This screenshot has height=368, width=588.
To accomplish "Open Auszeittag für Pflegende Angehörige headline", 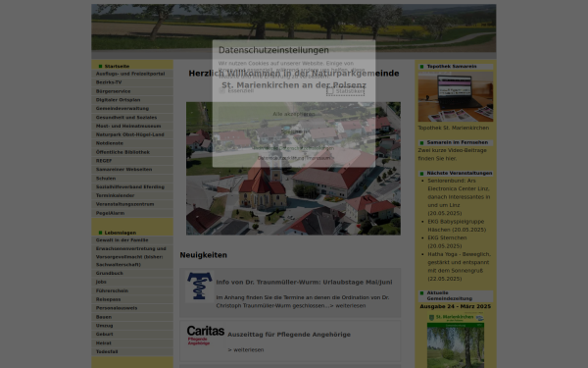I will (289, 335).
